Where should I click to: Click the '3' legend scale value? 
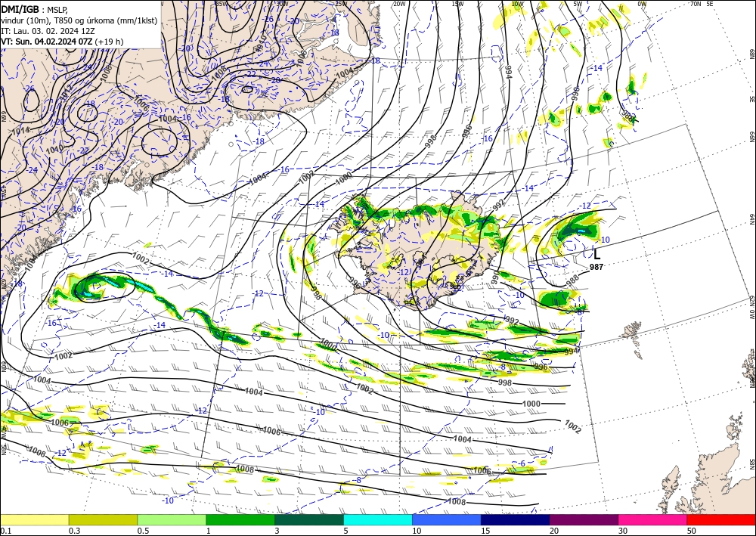point(277,531)
